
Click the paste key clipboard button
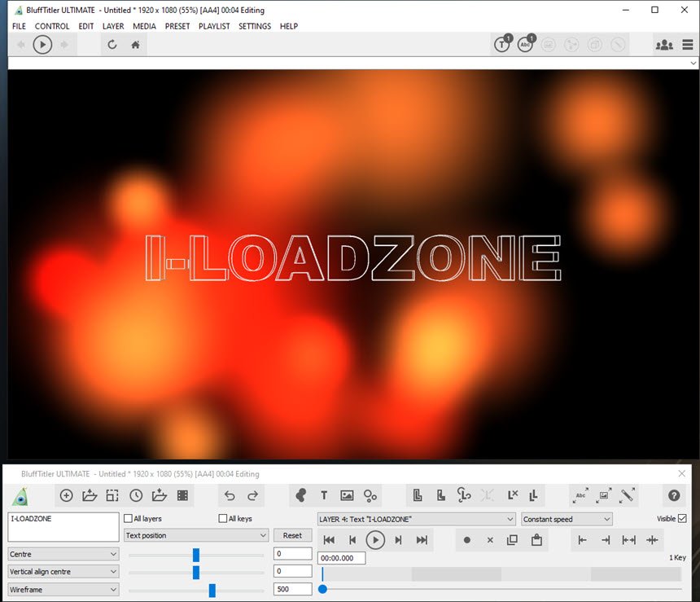pos(536,540)
